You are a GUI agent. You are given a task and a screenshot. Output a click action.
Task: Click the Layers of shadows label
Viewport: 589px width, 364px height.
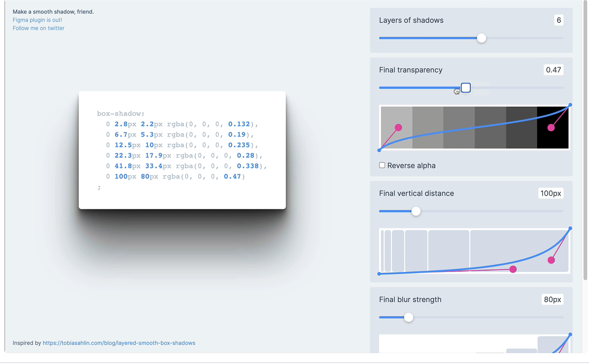coord(411,20)
